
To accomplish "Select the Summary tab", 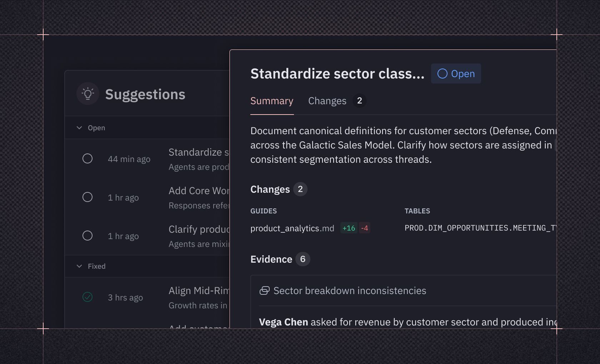I will click(271, 101).
